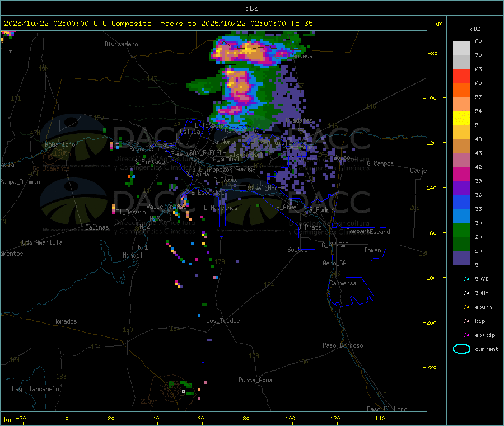Pick the slate purple 5–10 dBZ swatch

(x=461, y=258)
